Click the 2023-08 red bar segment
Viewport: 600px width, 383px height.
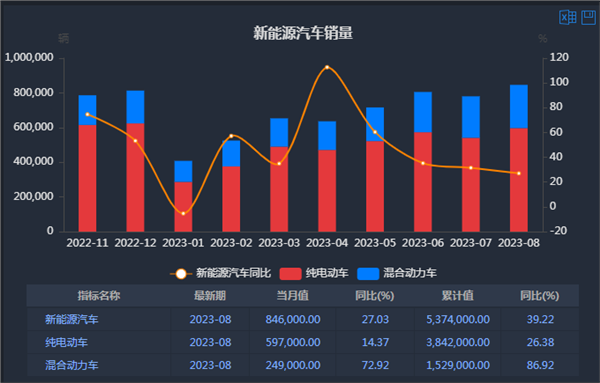click(519, 180)
